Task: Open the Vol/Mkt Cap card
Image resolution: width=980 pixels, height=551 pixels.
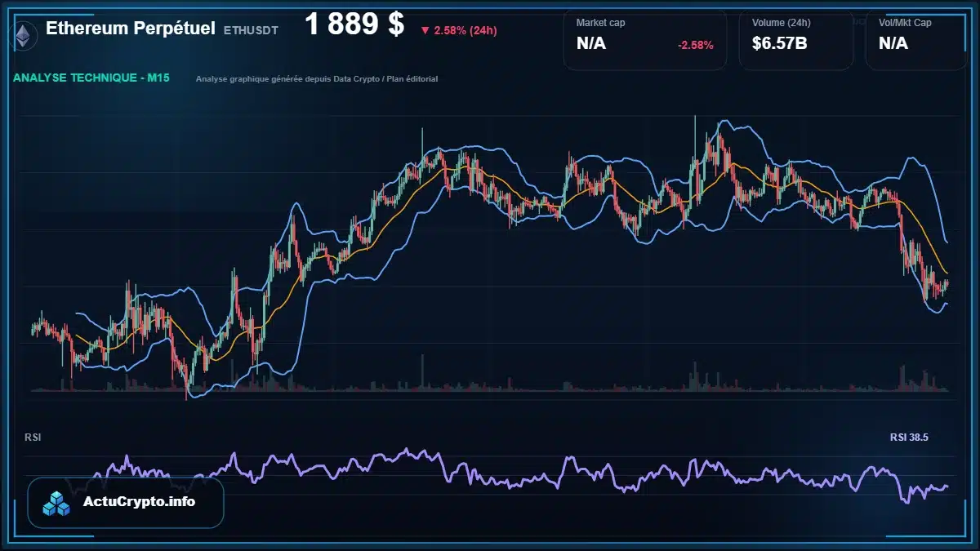Action: coord(916,39)
